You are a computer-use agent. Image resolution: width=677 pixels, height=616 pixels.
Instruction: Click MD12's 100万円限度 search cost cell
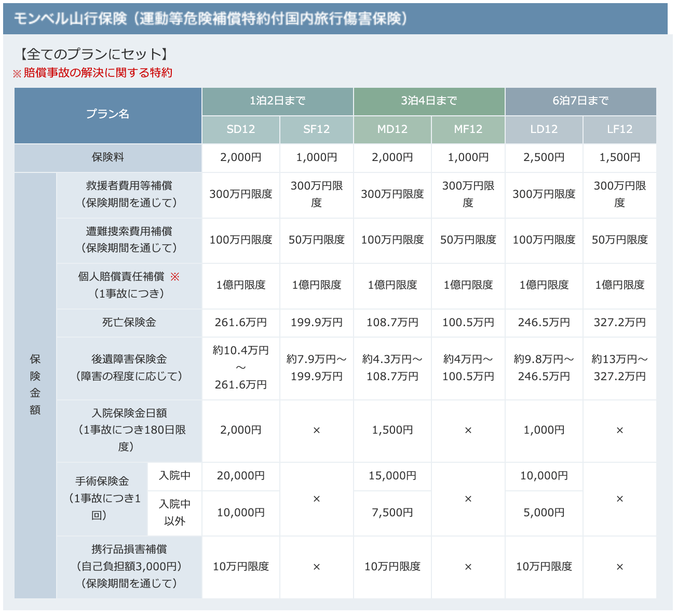tap(392, 240)
